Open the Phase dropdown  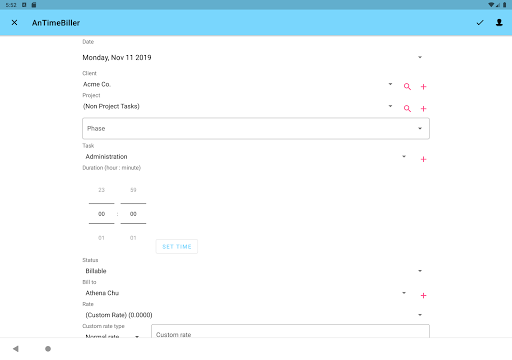[x=256, y=128]
